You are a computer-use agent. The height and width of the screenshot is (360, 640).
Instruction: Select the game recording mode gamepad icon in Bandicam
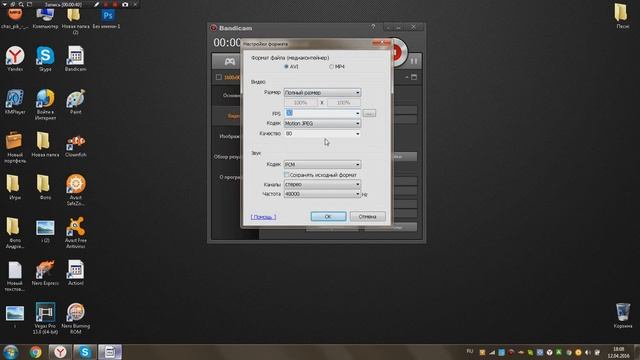230,62
